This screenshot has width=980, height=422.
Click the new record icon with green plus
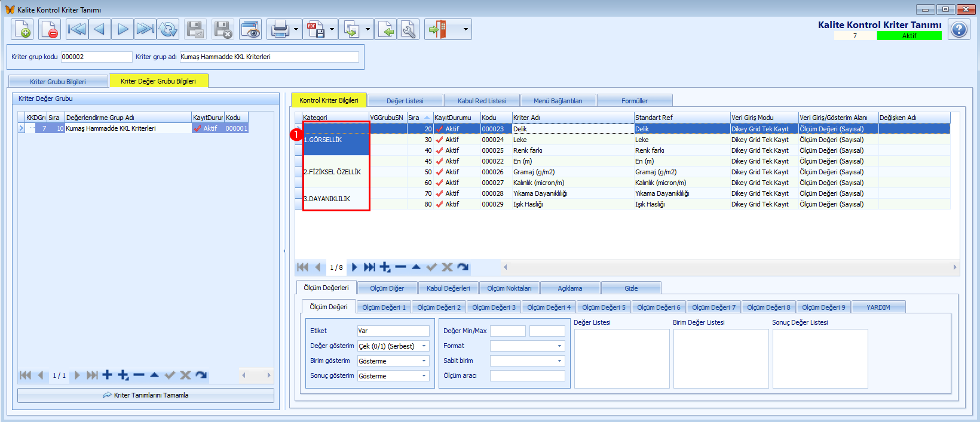22,29
